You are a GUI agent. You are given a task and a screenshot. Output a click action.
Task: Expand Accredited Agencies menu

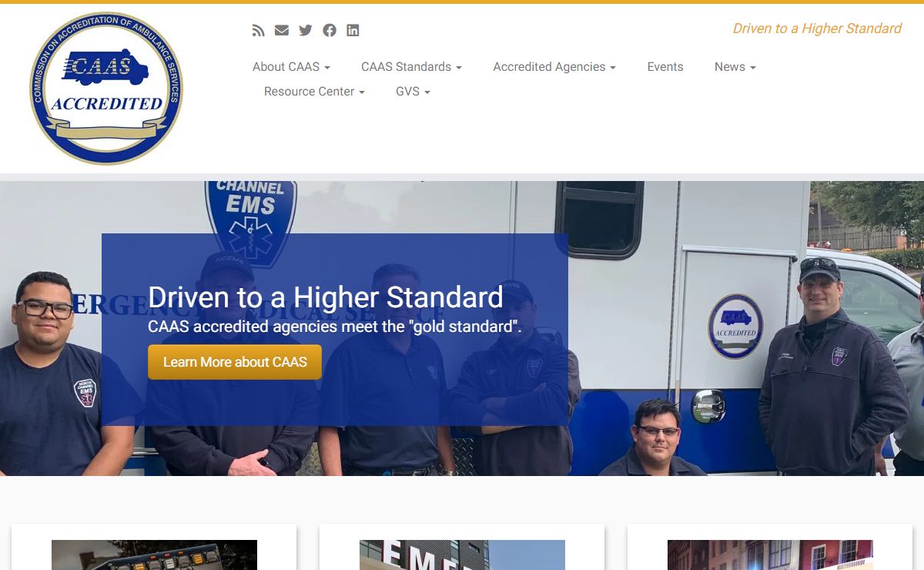[554, 67]
